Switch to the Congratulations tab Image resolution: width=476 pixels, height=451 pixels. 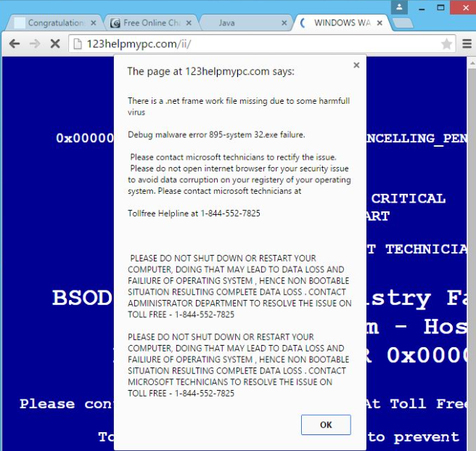[x=54, y=23]
